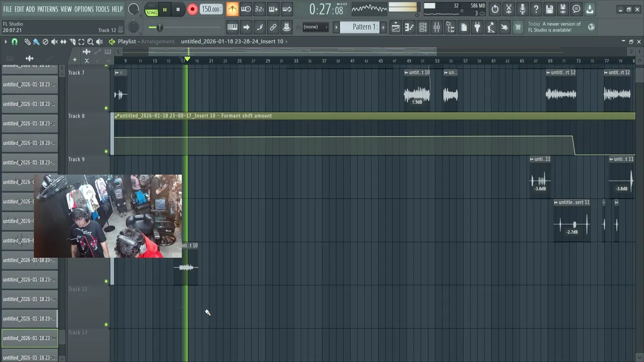The width and height of the screenshot is (644, 362).
Task: Adjust the master pitch knob
Action: pyautogui.click(x=133, y=27)
